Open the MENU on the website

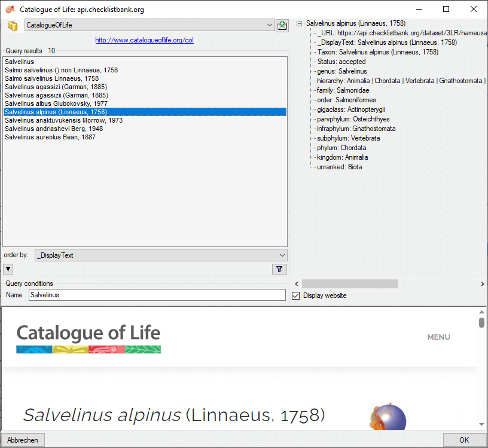click(x=438, y=337)
